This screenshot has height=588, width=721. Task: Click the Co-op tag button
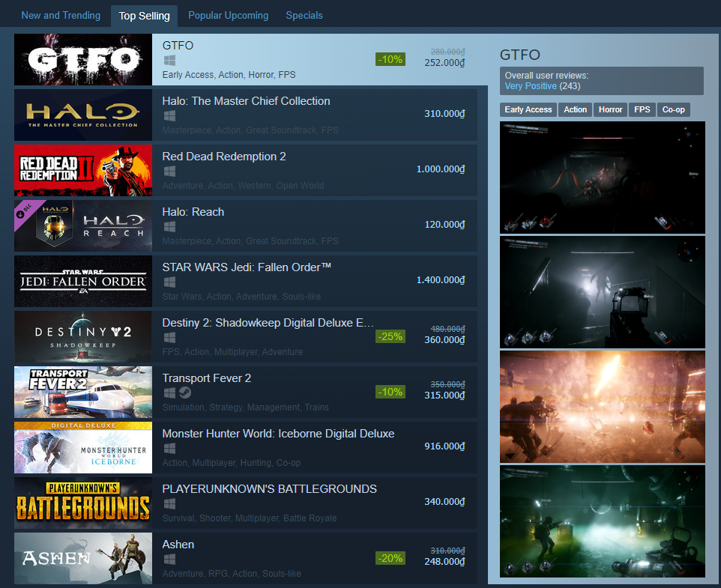pyautogui.click(x=673, y=110)
